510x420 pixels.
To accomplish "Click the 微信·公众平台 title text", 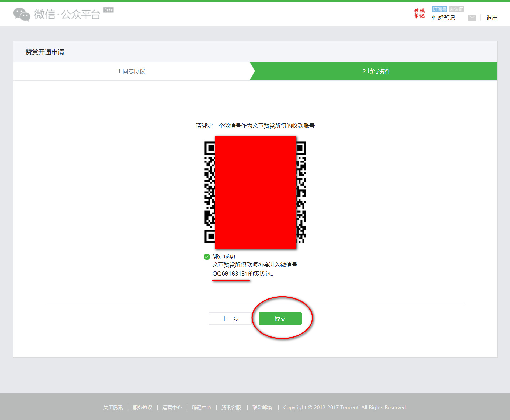I will (67, 14).
